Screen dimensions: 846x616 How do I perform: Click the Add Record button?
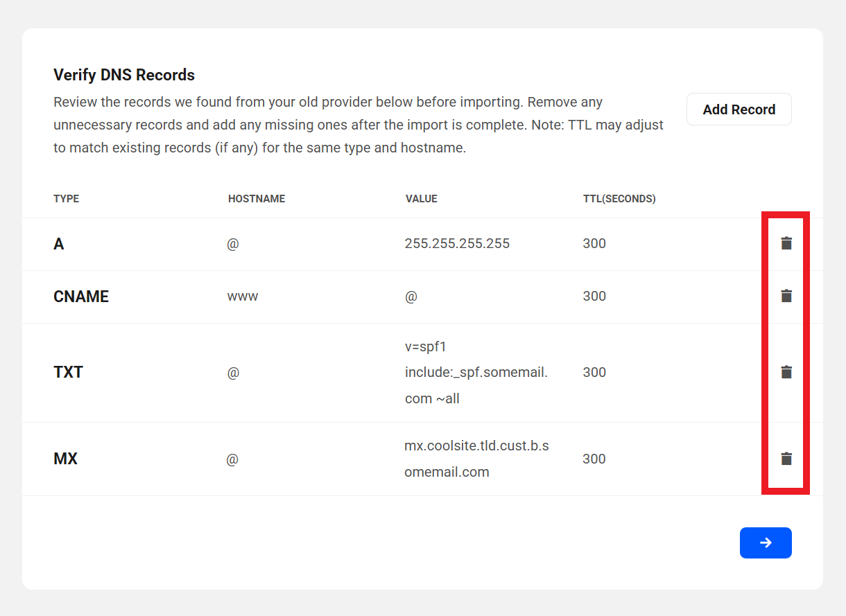coord(739,109)
